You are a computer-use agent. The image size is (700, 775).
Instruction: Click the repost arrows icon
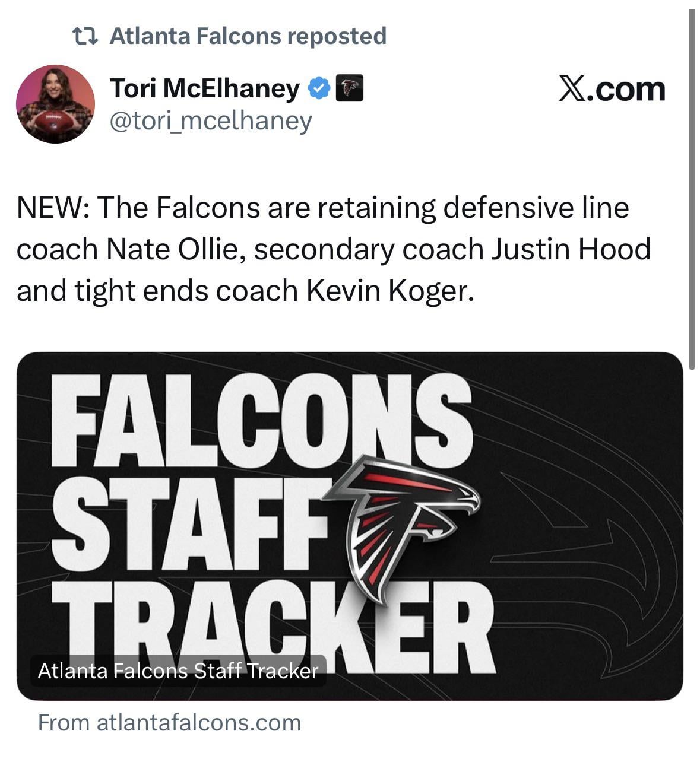[84, 37]
